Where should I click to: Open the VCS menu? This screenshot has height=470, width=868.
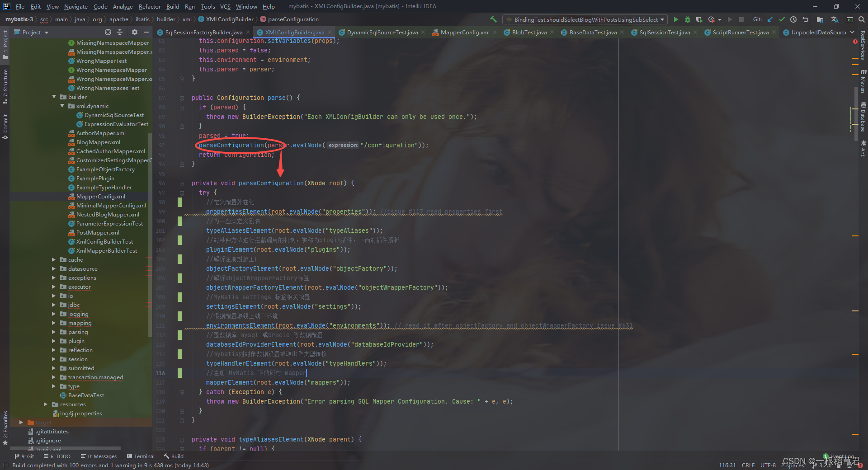[x=225, y=6]
